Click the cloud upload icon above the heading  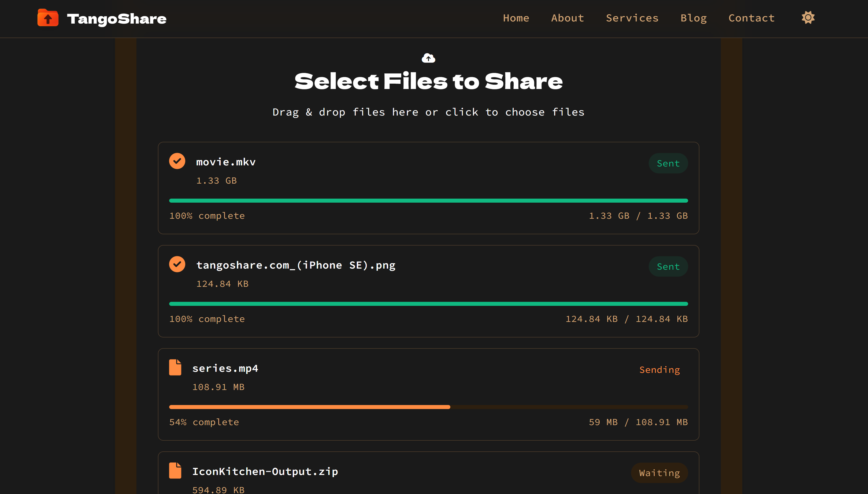point(429,57)
